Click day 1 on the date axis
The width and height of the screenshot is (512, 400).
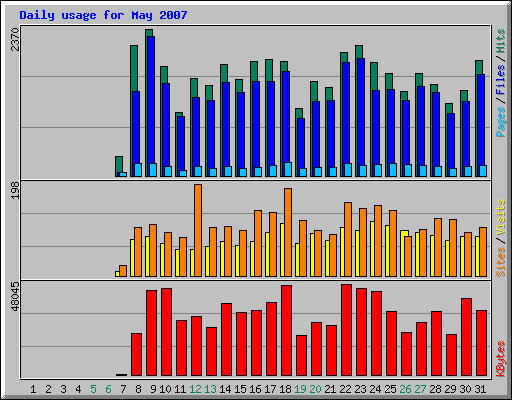point(33,389)
